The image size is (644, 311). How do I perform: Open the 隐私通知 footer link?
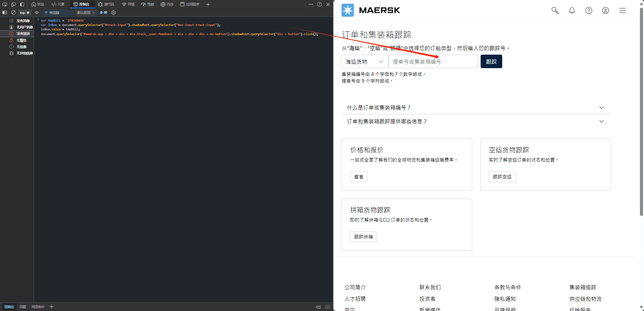(x=505, y=299)
